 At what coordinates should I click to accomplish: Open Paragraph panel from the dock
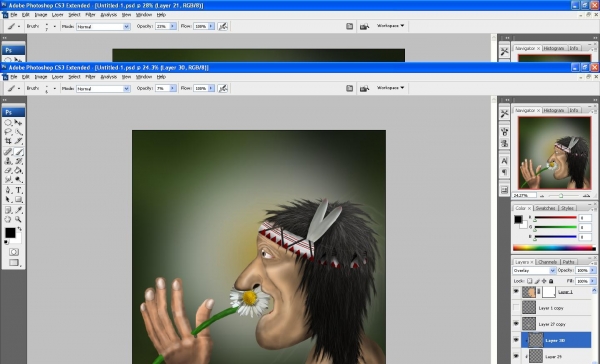[x=504, y=171]
